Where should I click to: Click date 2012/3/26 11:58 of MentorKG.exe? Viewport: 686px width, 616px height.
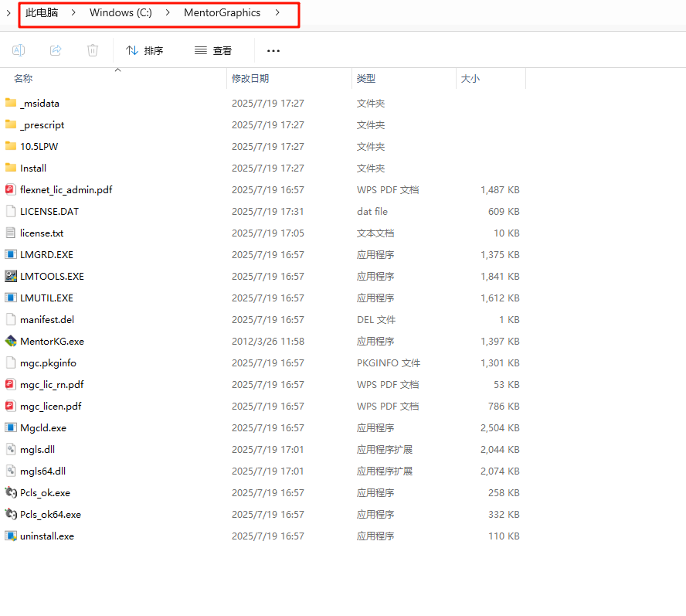coord(268,342)
